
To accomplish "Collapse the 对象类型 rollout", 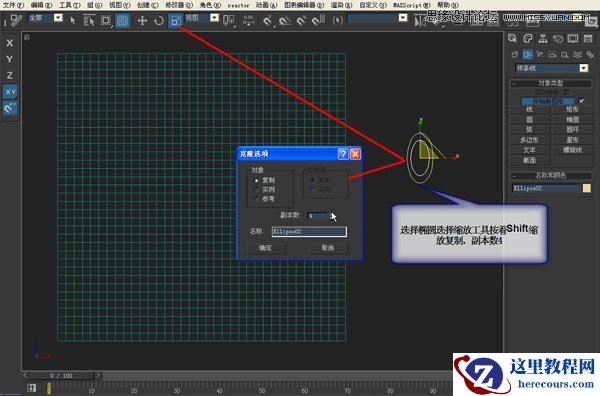I will (x=551, y=83).
